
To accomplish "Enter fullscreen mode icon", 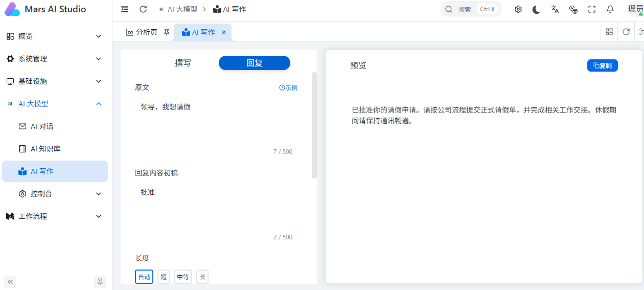I will [592, 9].
